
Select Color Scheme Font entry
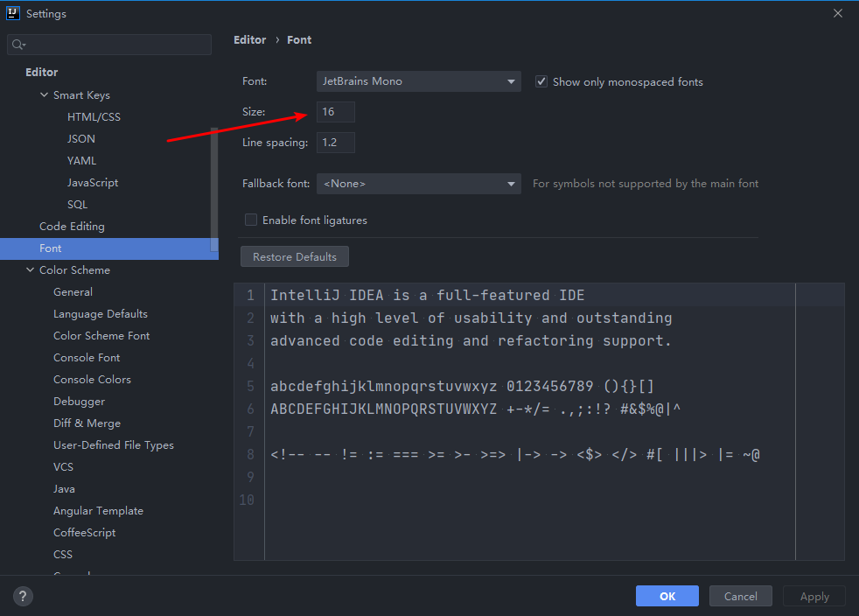pyautogui.click(x=101, y=336)
